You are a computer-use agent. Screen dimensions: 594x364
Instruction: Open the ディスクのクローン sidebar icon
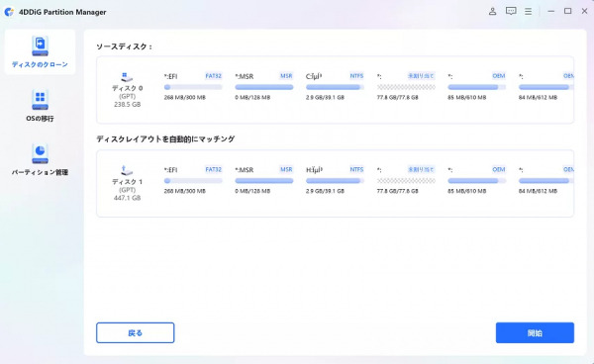pyautogui.click(x=40, y=45)
